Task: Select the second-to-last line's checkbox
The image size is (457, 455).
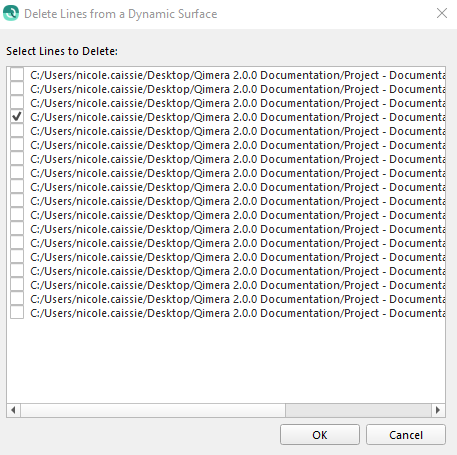Action: (17, 299)
